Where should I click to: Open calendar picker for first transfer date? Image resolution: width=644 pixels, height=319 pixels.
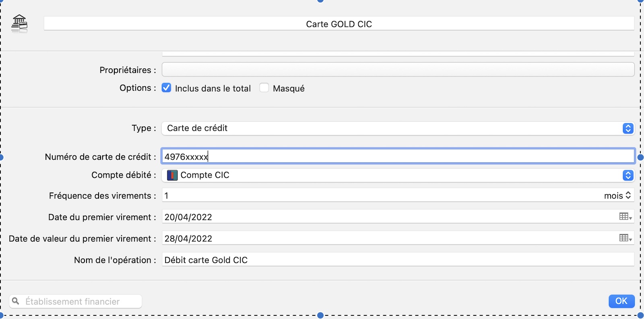(x=625, y=217)
